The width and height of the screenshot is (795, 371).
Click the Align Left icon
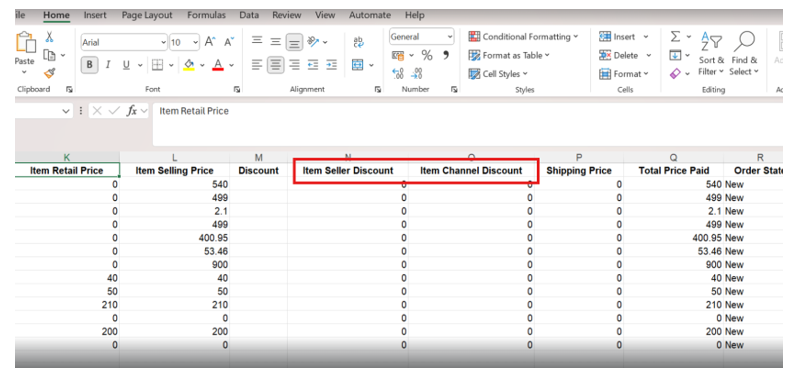(x=257, y=65)
